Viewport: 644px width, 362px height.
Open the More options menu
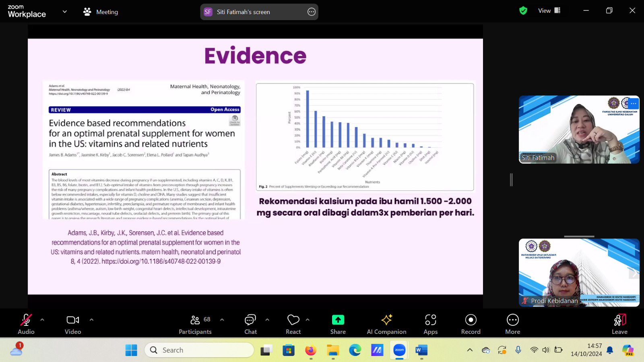tap(512, 323)
